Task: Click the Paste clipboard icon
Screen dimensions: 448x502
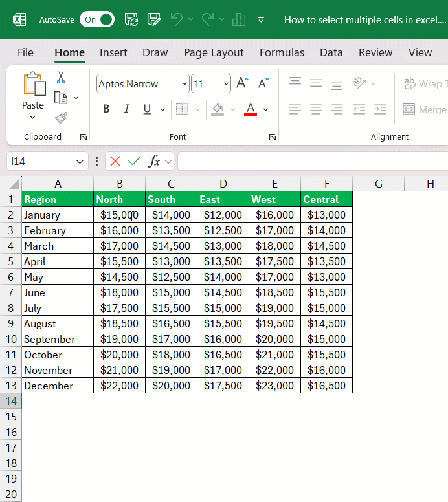Action: point(34,84)
